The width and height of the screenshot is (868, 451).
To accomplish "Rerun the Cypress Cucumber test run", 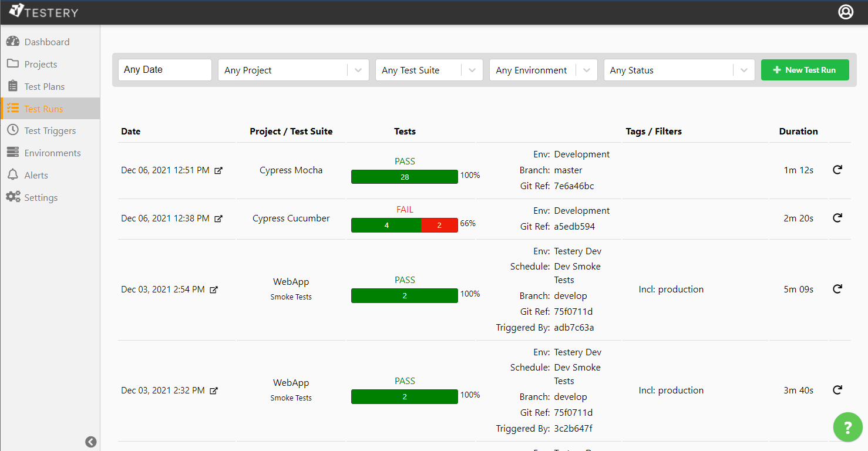I will [837, 218].
